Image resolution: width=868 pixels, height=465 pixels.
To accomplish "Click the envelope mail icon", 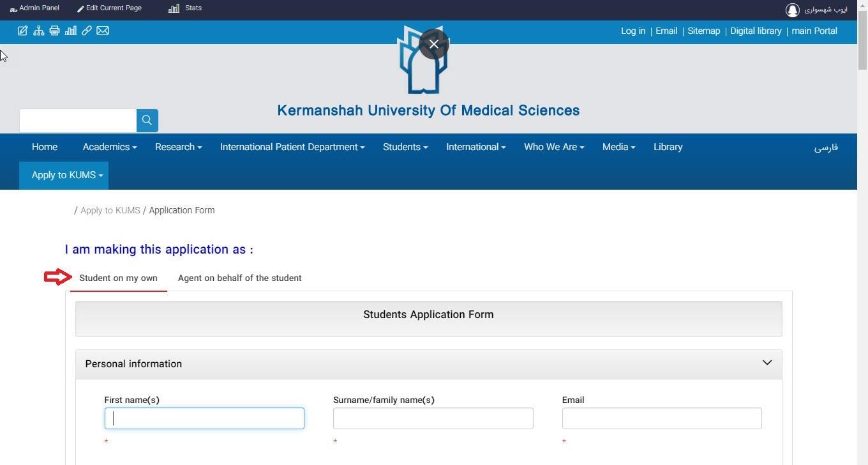I will tap(103, 31).
